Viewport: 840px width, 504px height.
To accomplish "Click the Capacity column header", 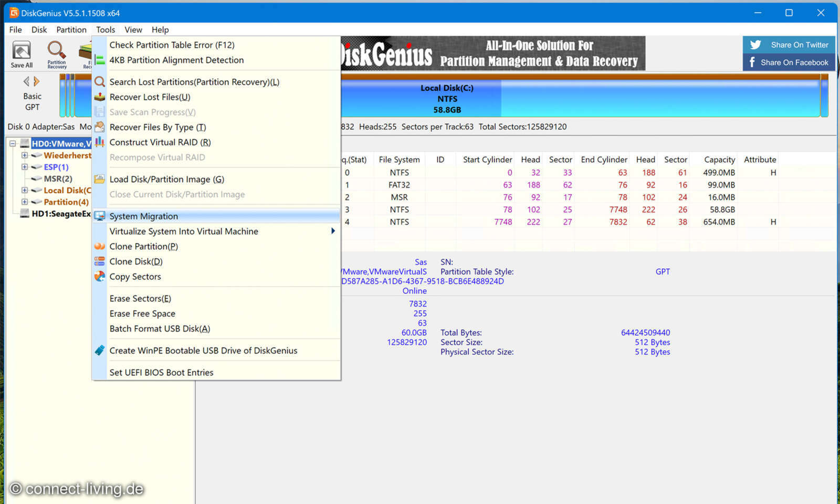I will (719, 160).
